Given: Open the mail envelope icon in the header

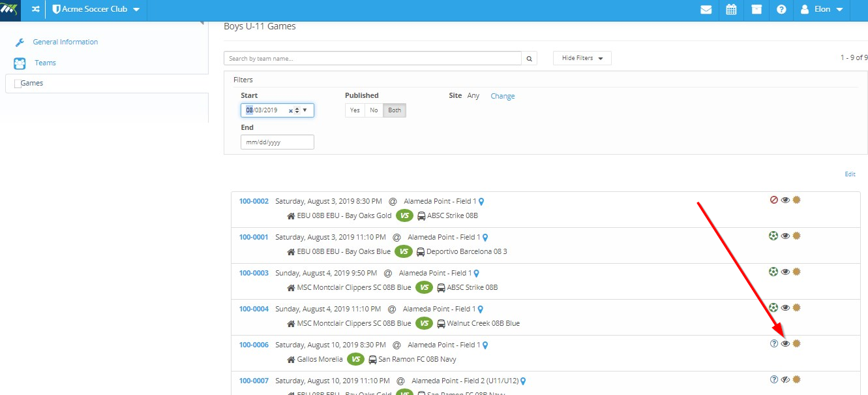Looking at the screenshot, I should click(x=706, y=10).
